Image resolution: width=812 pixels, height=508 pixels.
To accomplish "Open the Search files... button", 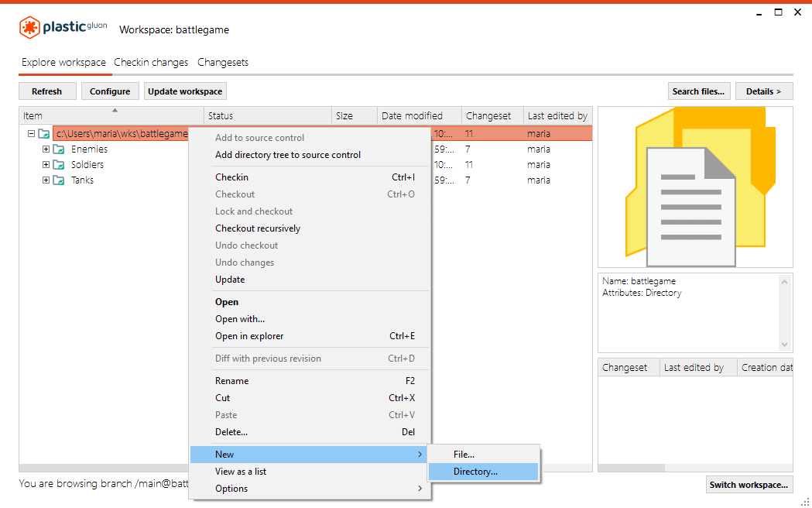I will [x=698, y=91].
